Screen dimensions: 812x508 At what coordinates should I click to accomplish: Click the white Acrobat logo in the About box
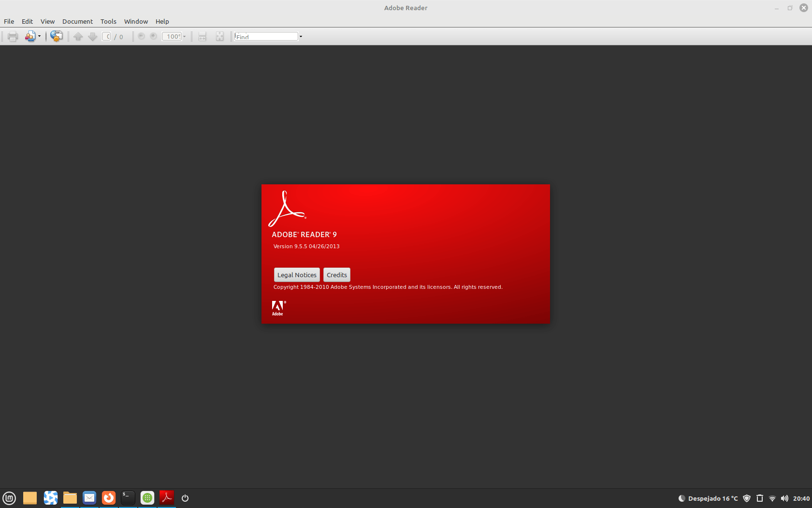(x=287, y=209)
